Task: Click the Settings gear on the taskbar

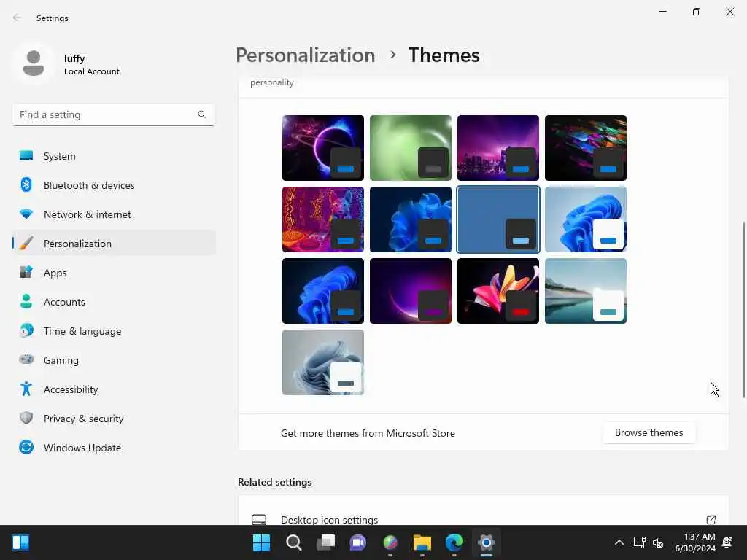Action: [x=486, y=542]
